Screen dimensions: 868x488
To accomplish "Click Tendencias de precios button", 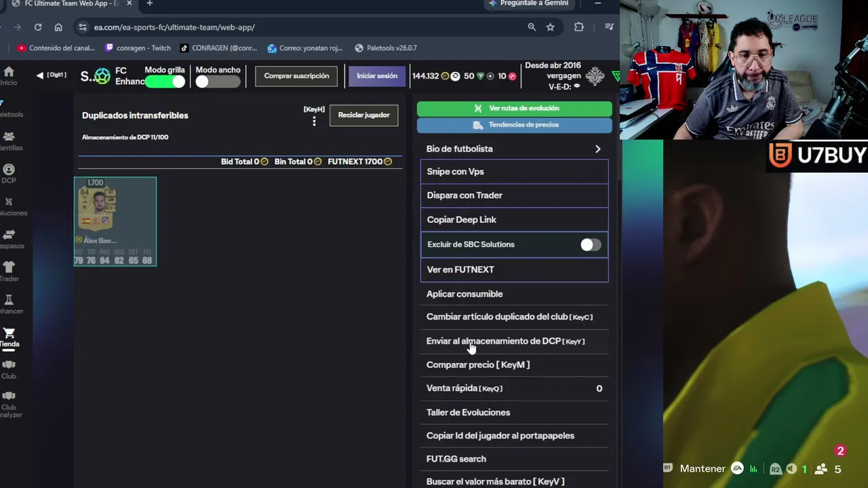I will [514, 125].
